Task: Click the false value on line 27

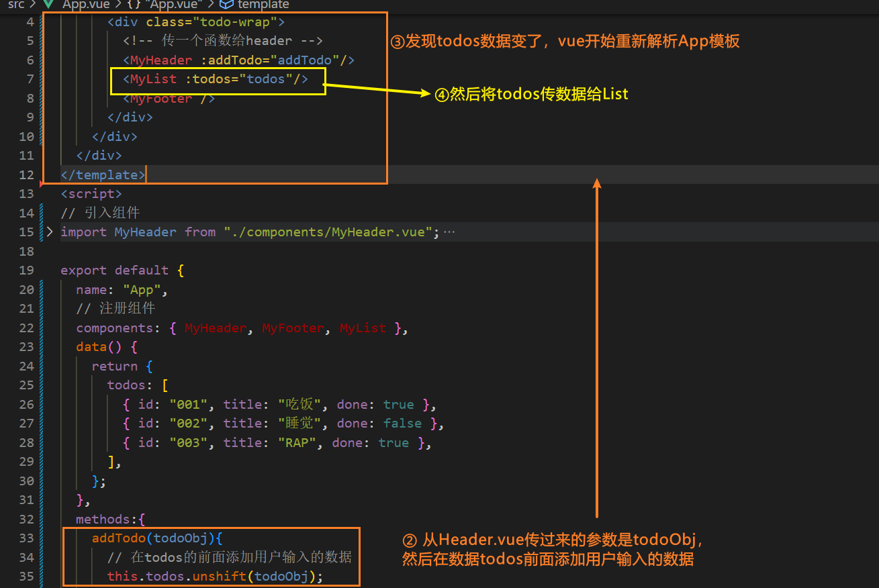Action: (x=403, y=424)
